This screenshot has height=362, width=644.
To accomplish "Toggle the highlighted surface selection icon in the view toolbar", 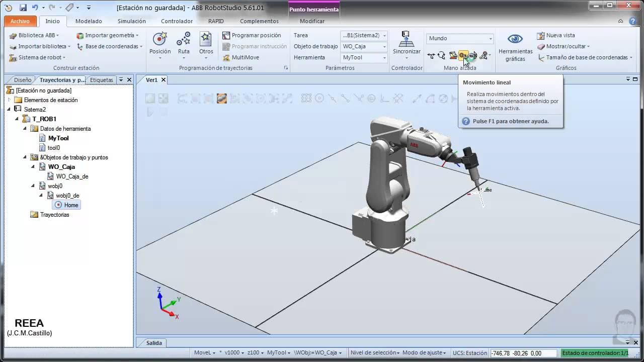I will coord(222,99).
